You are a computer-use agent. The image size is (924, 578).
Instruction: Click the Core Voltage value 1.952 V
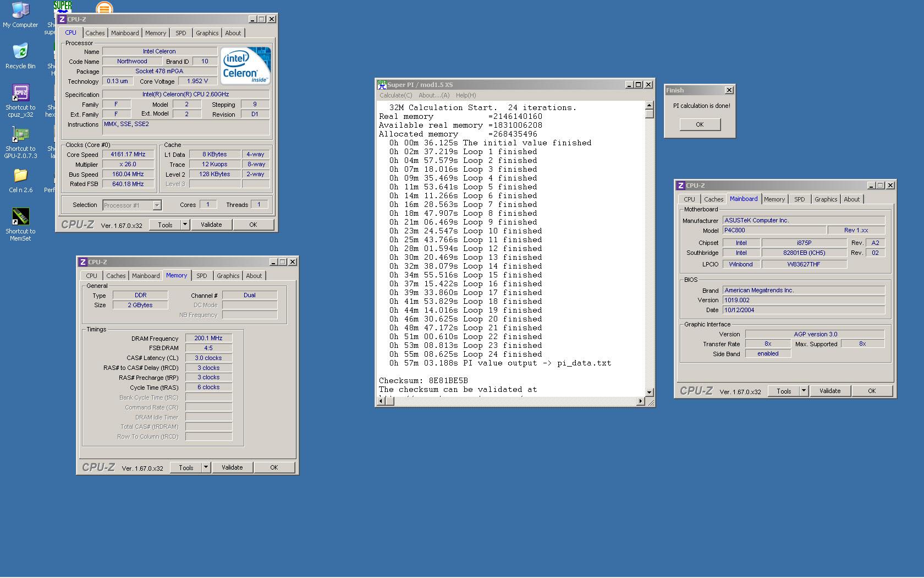point(197,81)
